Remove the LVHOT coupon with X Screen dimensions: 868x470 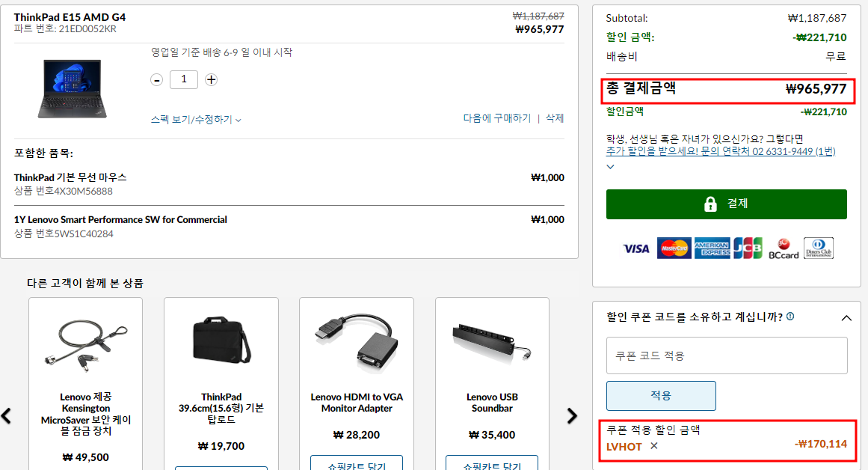[653, 445]
